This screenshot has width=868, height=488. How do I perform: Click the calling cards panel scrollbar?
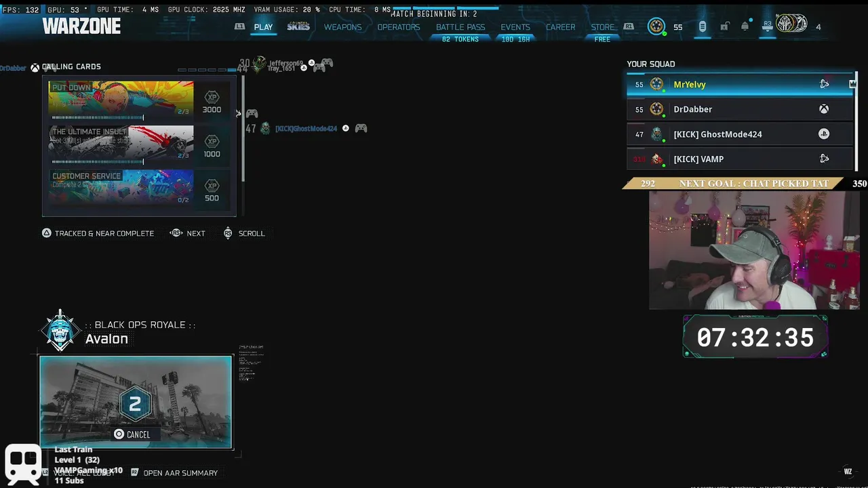(x=243, y=129)
